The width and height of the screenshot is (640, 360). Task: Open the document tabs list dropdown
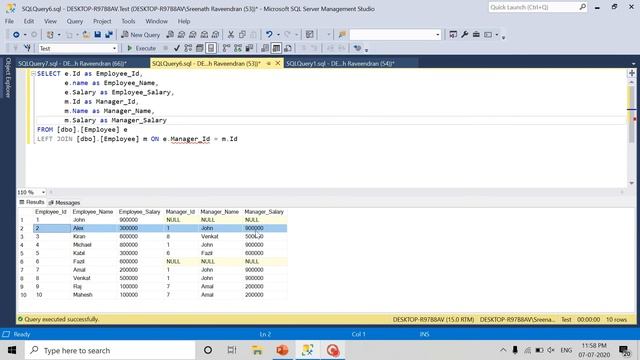point(633,64)
